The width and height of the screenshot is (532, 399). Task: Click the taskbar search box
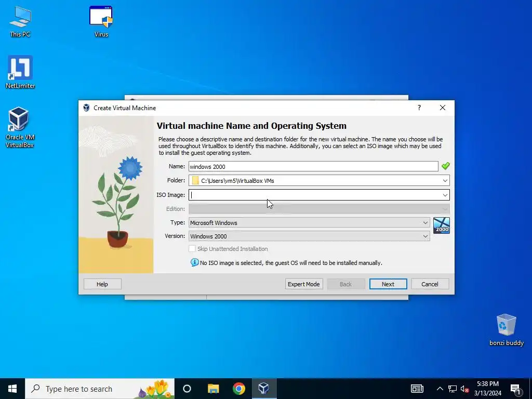point(100,389)
